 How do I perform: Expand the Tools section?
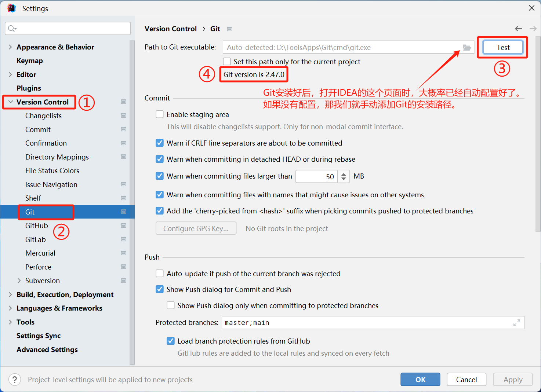pos(10,322)
